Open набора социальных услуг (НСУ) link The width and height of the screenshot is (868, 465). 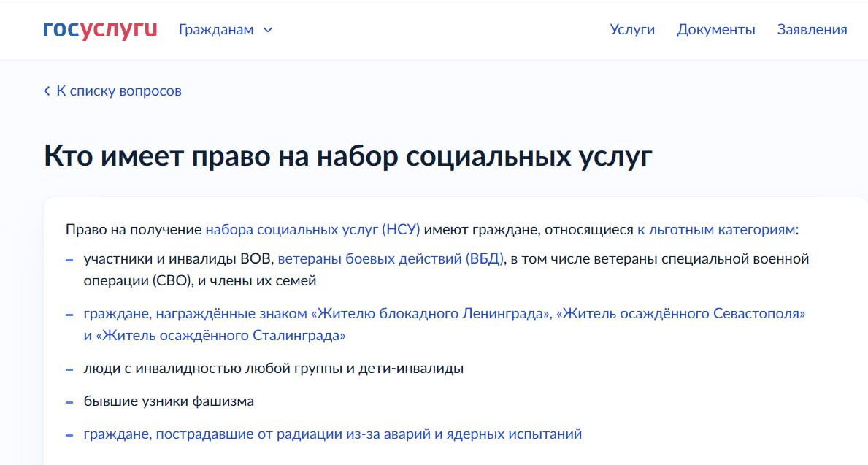pos(312,229)
